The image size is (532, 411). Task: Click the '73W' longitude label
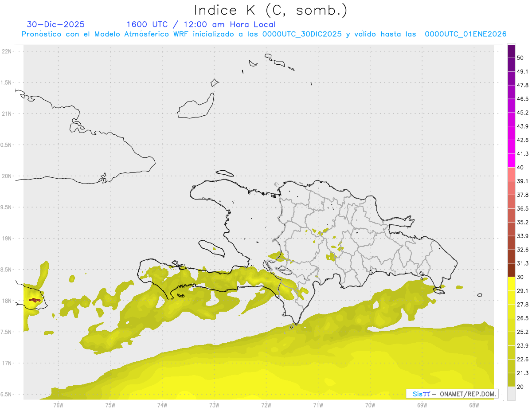click(214, 405)
